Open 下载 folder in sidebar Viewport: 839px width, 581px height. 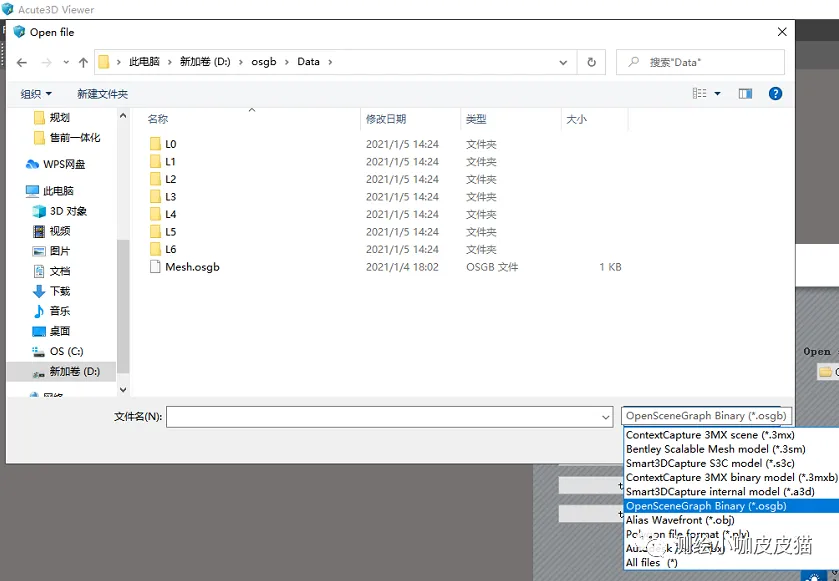(59, 291)
